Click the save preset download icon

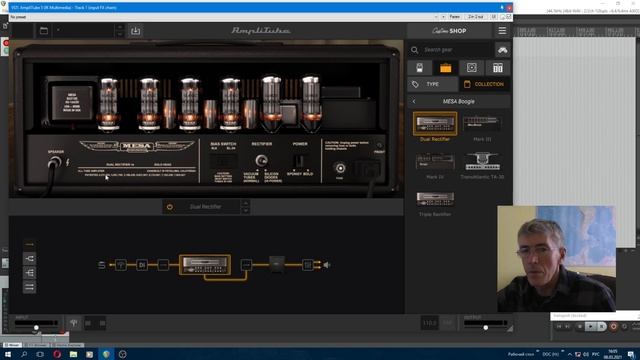(x=136, y=31)
